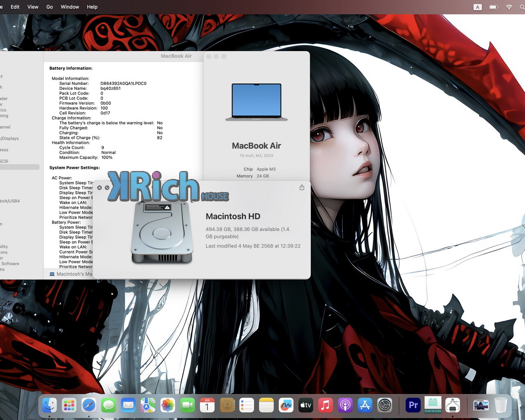Screen dimensions: 525x420
Task: Open the Photos app in the Dock
Action: (168, 406)
